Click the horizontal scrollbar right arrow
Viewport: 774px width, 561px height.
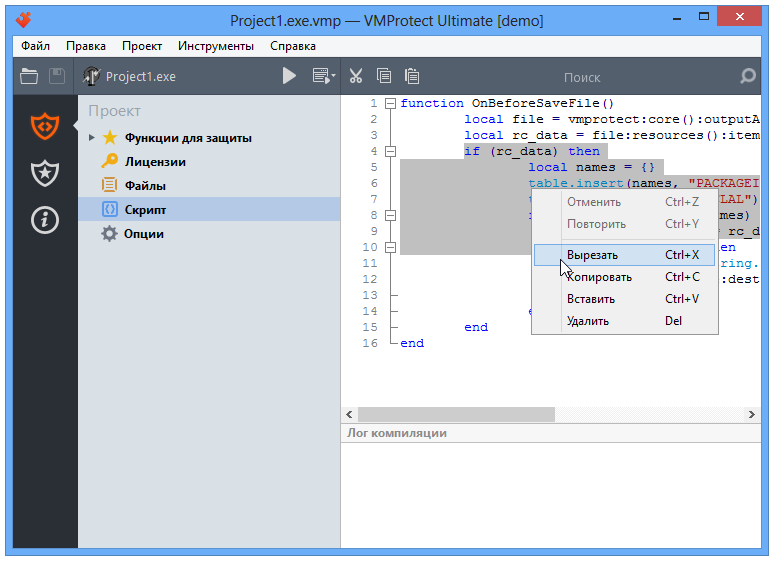point(751,414)
